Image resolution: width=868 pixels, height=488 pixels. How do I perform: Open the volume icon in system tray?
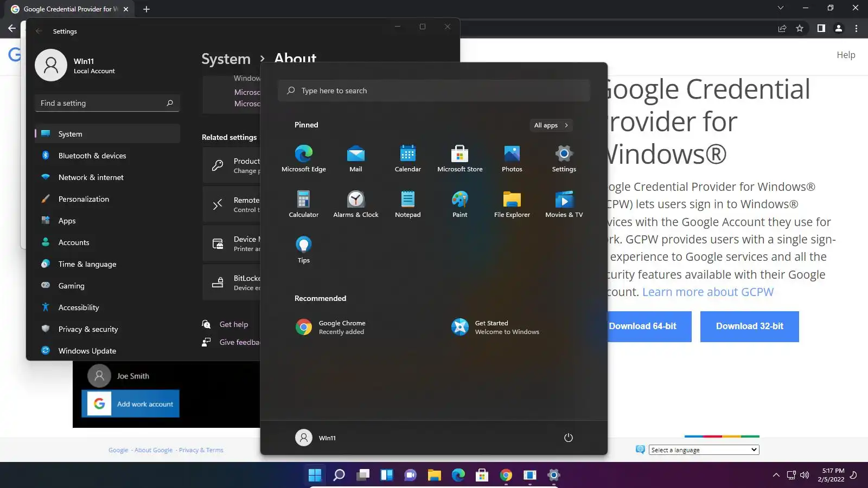tap(805, 475)
